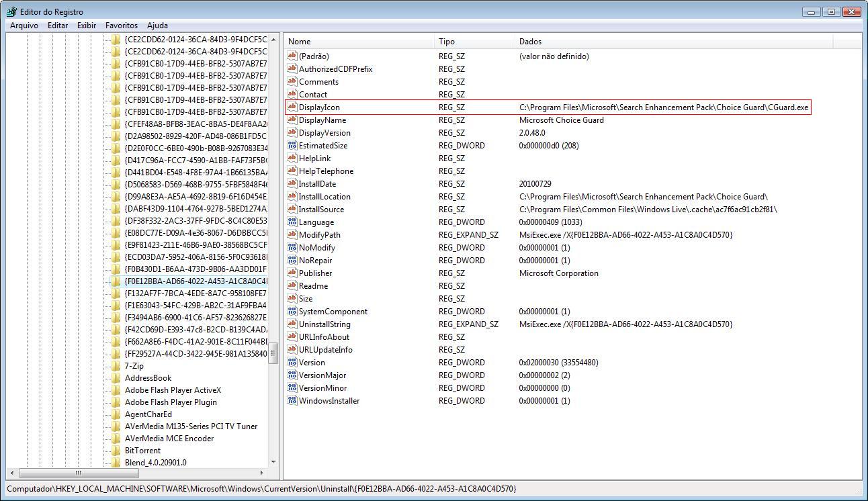868x501 pixels.
Task: Click the horizontal scrollbar thumb in tree pane
Action: tap(78, 473)
